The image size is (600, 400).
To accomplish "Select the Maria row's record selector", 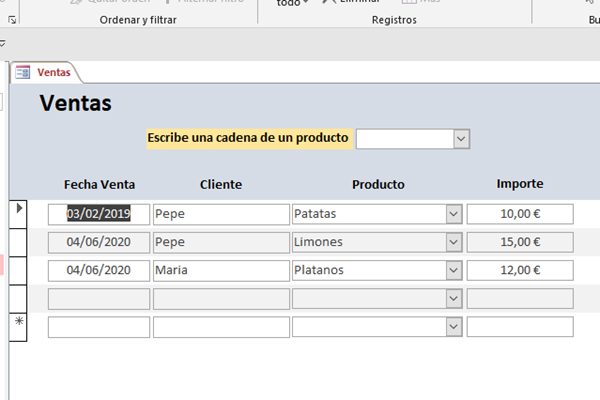I will tap(19, 270).
